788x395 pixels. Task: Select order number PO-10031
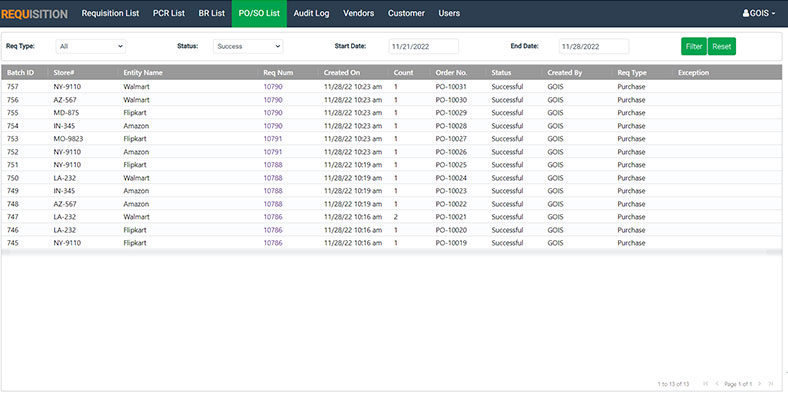point(451,86)
